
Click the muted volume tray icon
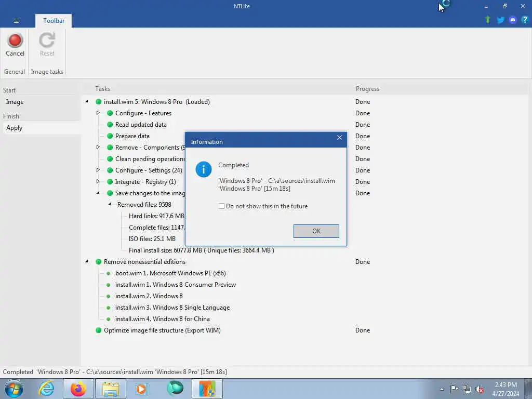[x=480, y=390]
